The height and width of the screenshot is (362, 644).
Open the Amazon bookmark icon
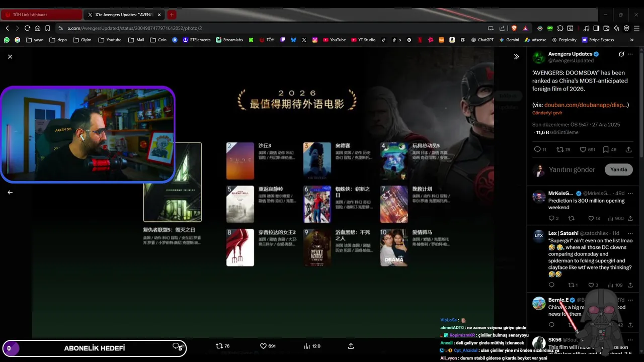[x=452, y=40]
